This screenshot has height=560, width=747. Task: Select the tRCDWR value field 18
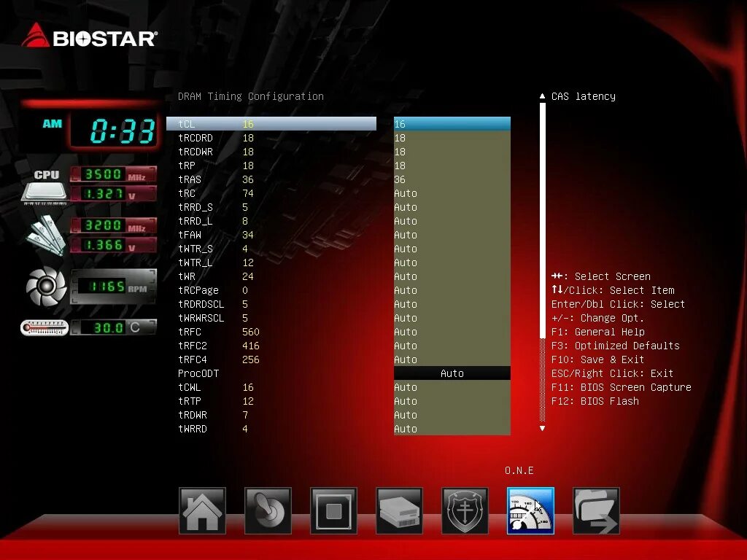pyautogui.click(x=452, y=152)
